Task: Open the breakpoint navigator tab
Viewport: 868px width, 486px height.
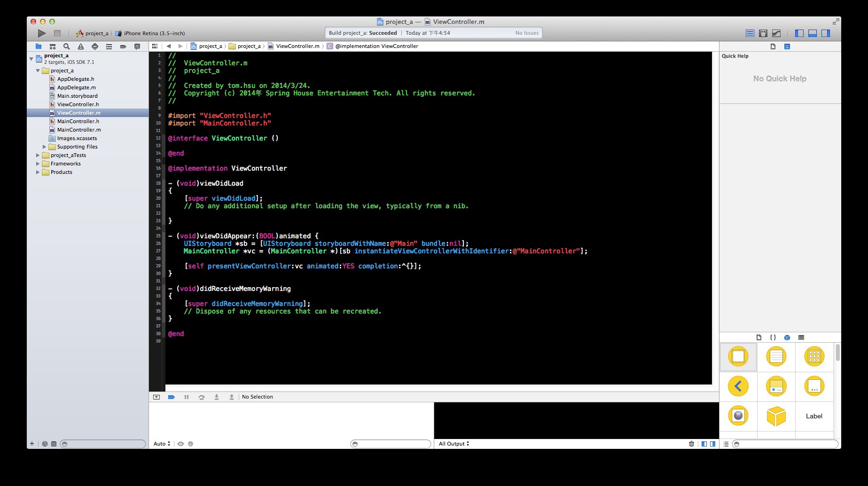Action: pyautogui.click(x=123, y=47)
